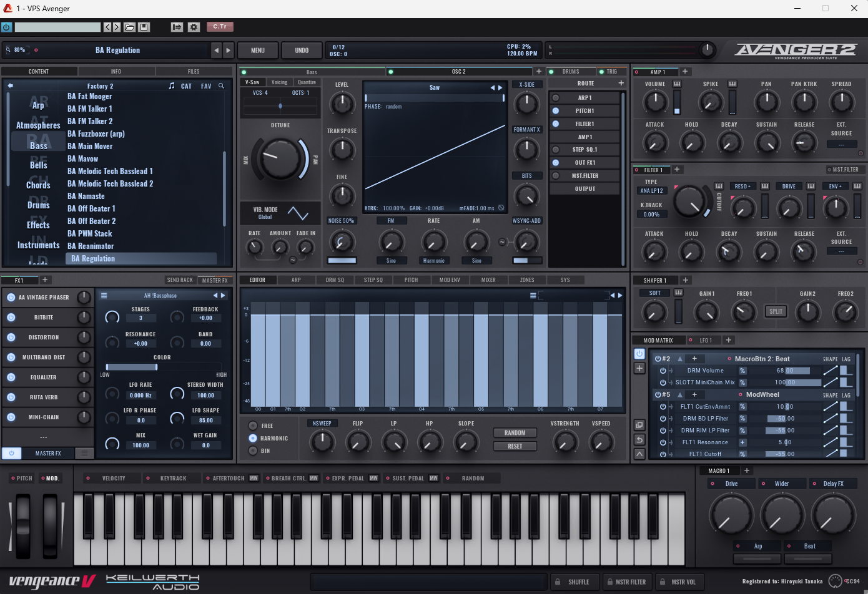Click the SHUFFLE button at bottom
The image size is (868, 594).
click(x=575, y=582)
